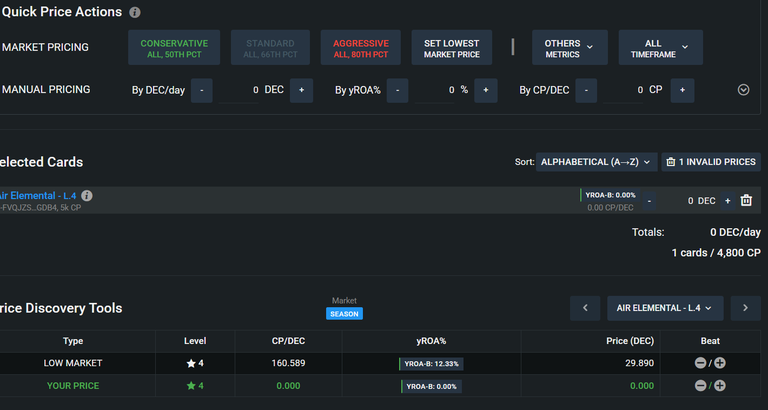Click minus beat icon in Low Market row
768x410 pixels.
pyautogui.click(x=700, y=363)
